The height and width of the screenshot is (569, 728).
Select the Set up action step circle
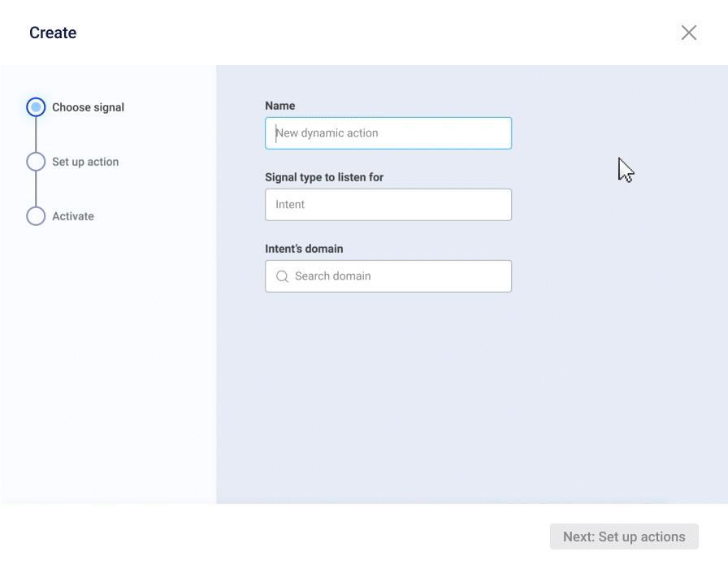(36, 162)
